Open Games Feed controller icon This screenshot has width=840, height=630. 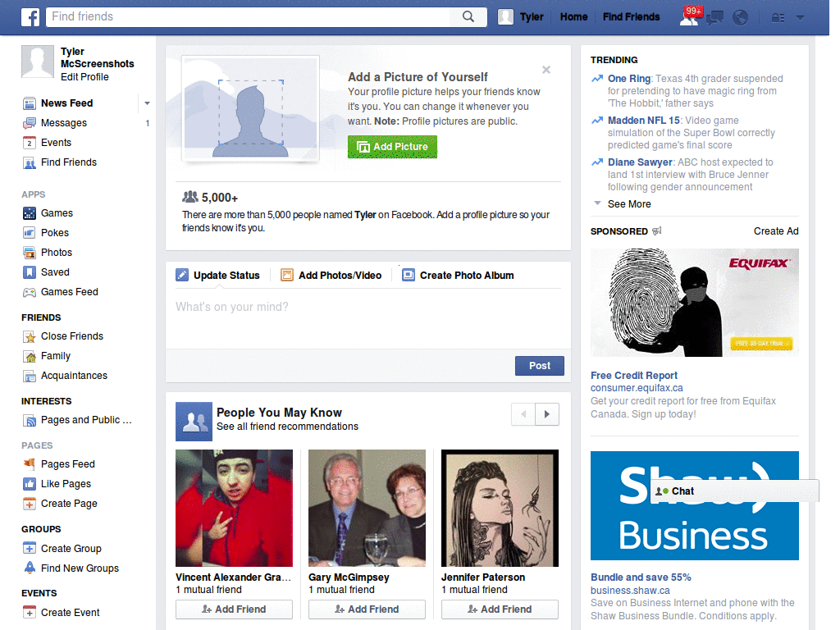[x=30, y=292]
